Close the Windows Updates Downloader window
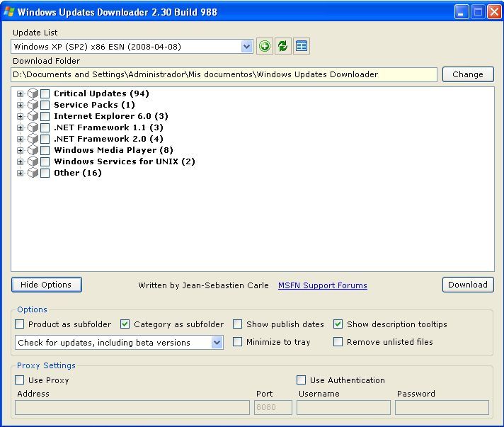 click(x=494, y=12)
